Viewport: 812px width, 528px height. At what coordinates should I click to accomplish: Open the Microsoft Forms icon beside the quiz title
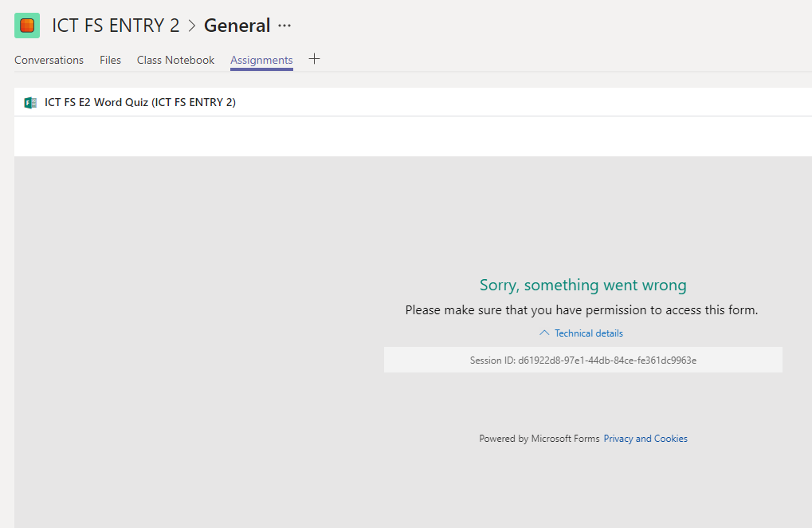pos(30,102)
